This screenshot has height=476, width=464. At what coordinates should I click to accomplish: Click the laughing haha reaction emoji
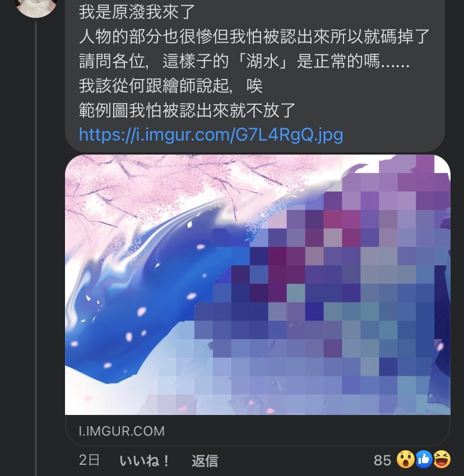click(x=442, y=460)
